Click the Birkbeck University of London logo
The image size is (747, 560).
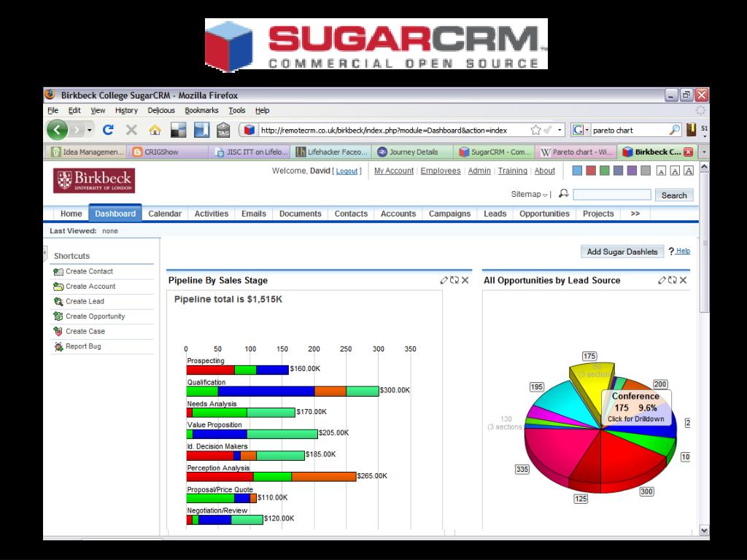94,181
